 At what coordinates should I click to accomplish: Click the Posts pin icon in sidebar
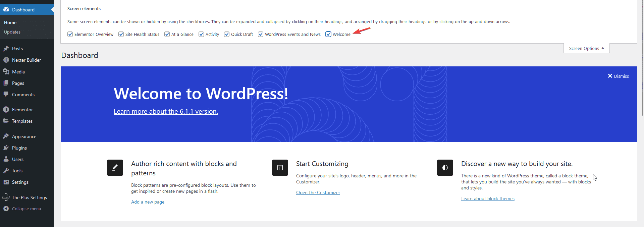[6, 49]
